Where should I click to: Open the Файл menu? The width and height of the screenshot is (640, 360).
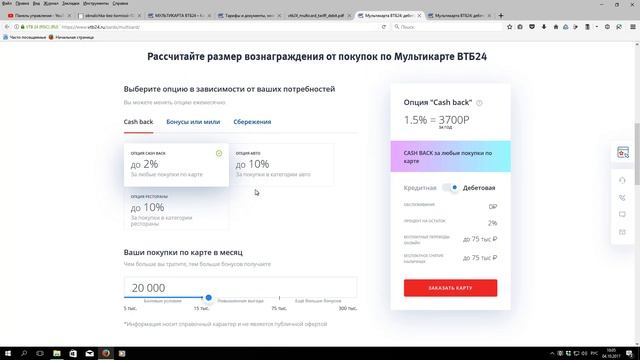pos(7,3)
